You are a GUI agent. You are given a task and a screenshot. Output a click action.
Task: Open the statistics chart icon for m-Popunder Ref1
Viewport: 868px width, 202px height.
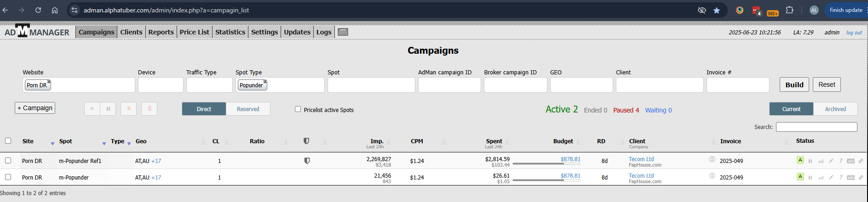tap(821, 161)
